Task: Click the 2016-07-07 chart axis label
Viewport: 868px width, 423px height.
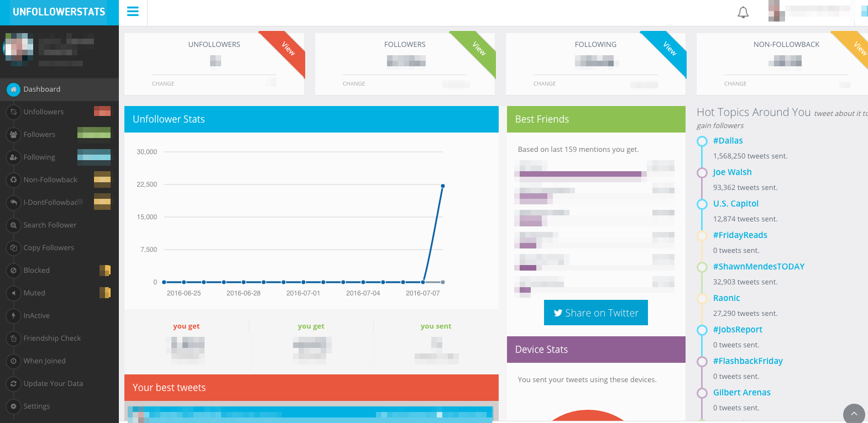Action: pos(423,293)
